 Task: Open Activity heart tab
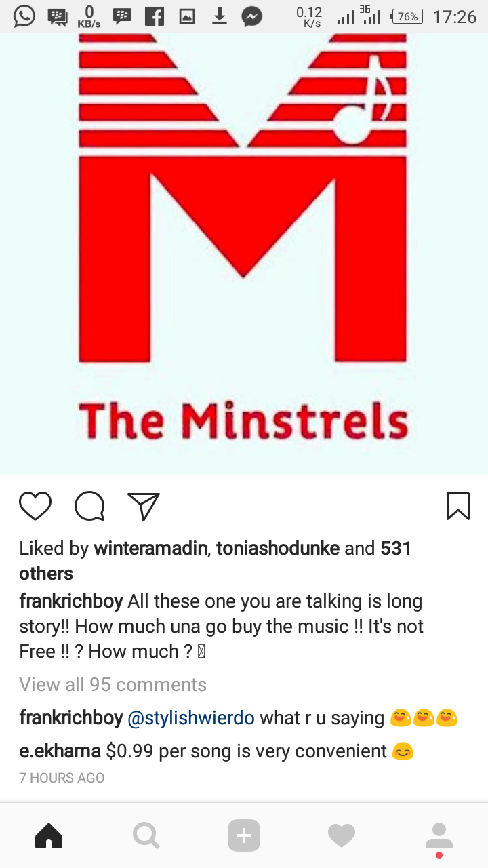342,835
